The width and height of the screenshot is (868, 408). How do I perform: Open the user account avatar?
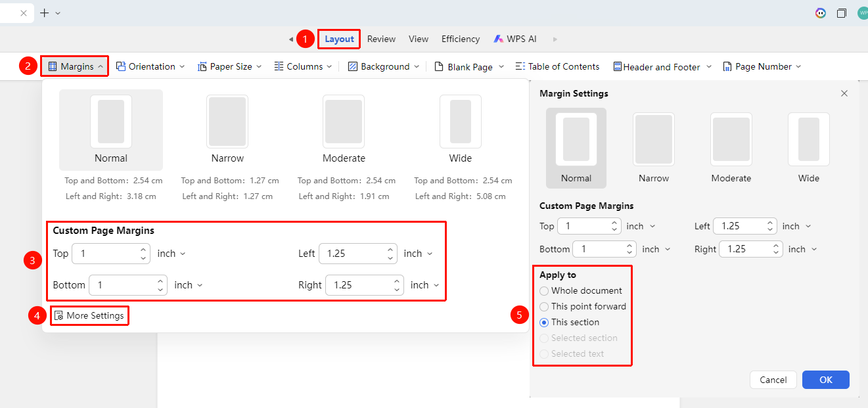point(863,13)
